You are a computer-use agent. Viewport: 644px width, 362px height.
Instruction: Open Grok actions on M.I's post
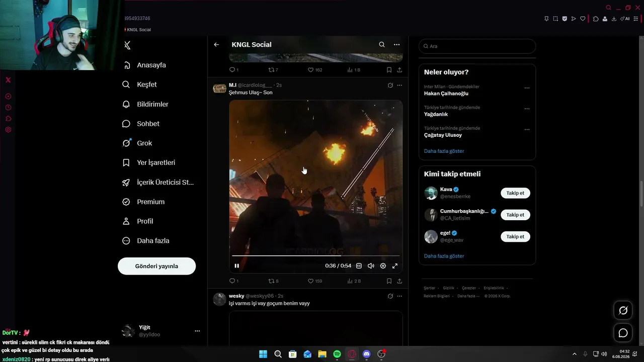[390, 85]
